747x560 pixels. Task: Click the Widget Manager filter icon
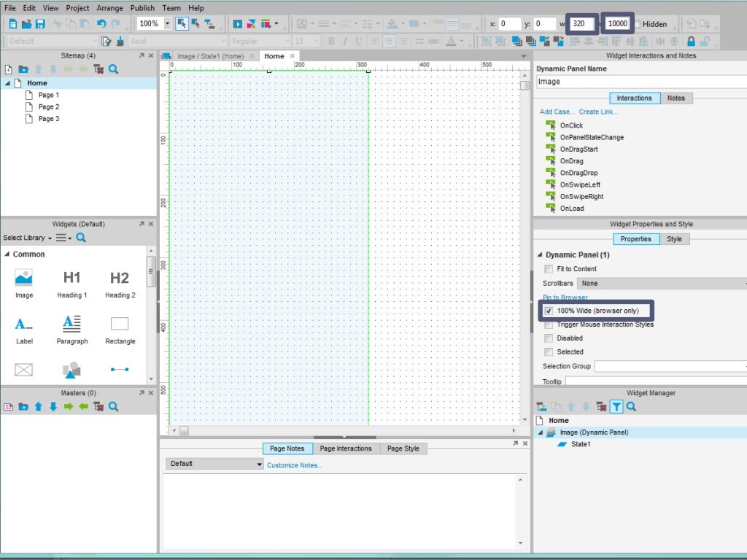616,407
